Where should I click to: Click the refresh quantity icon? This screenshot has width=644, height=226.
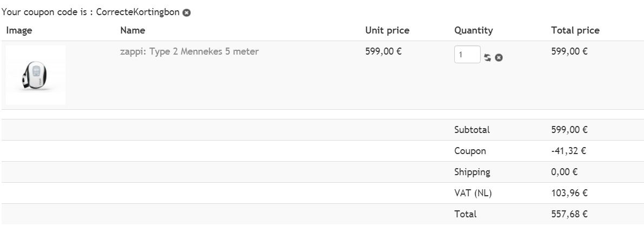click(x=487, y=57)
